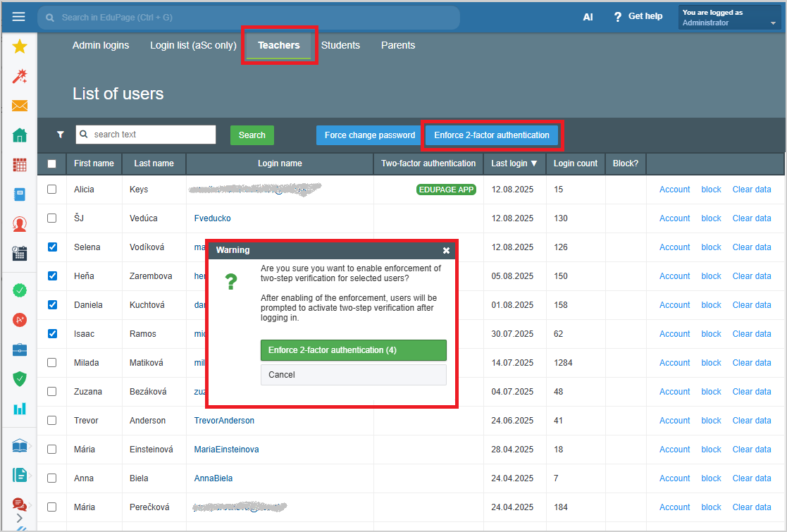Uncheck the Selena Vodíková checkbox
Screen dimensions: 787x532
pyautogui.click(x=51, y=247)
